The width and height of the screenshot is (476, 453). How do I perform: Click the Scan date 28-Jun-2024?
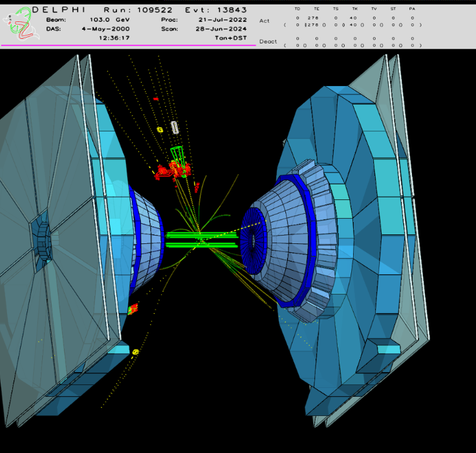click(x=222, y=29)
